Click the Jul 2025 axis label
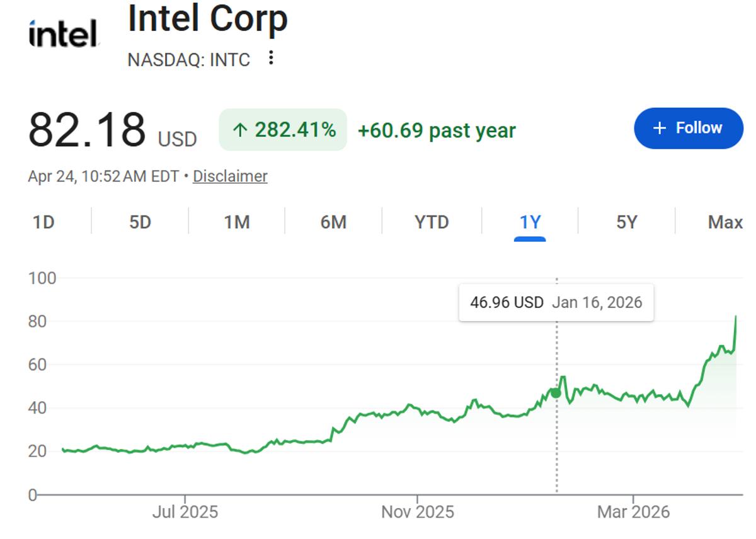This screenshot has height=539, width=756. [185, 512]
